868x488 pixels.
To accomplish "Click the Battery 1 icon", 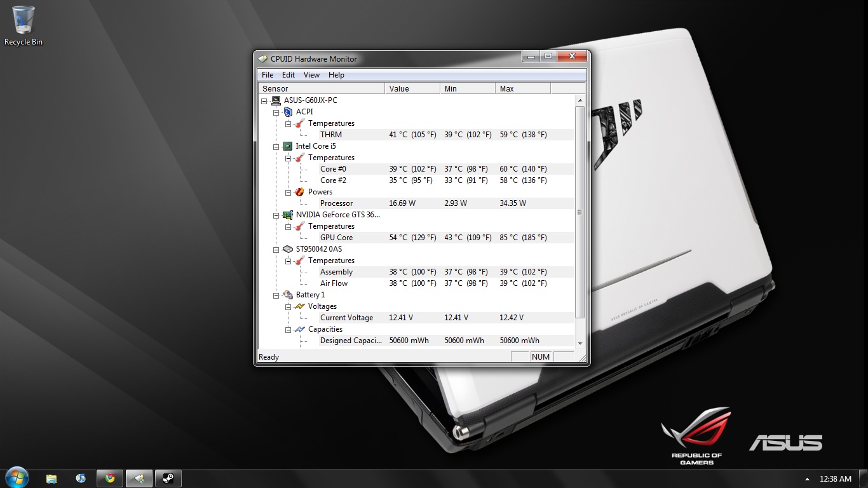I will coord(288,295).
